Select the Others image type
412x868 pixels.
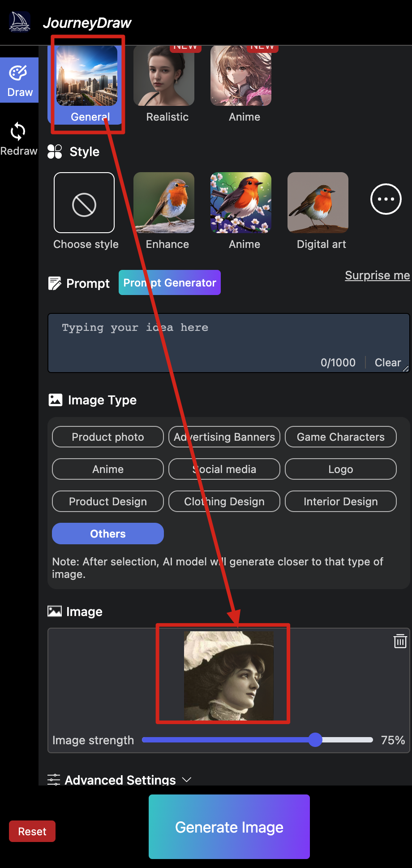(x=108, y=534)
